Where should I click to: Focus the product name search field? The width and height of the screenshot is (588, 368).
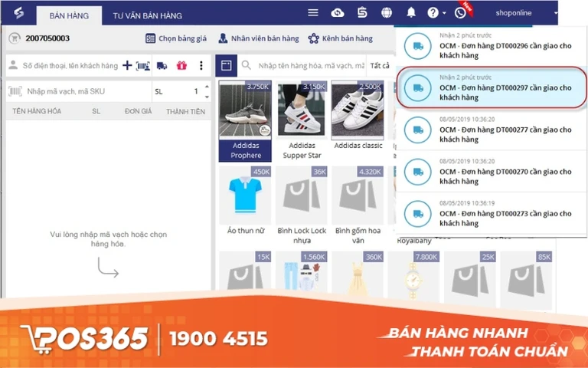(311, 66)
